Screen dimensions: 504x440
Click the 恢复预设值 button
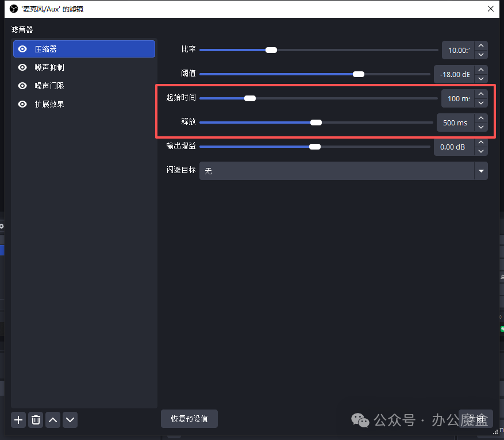point(189,419)
